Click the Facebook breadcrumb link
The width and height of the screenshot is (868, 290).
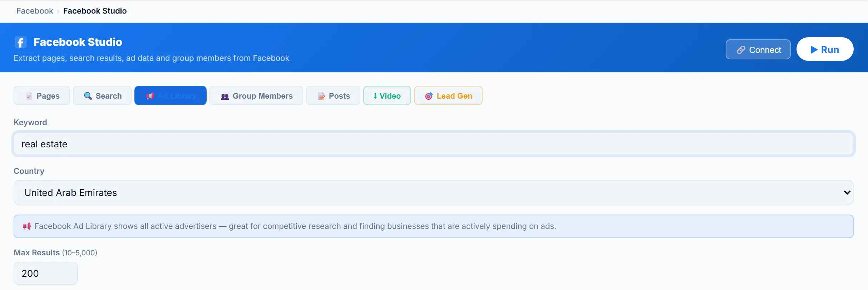pos(35,11)
